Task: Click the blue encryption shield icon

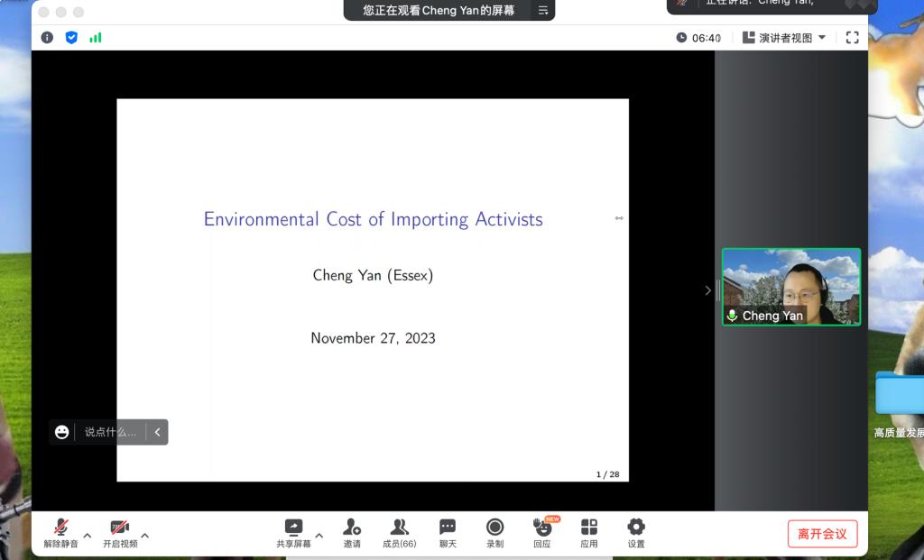Action: (x=71, y=38)
